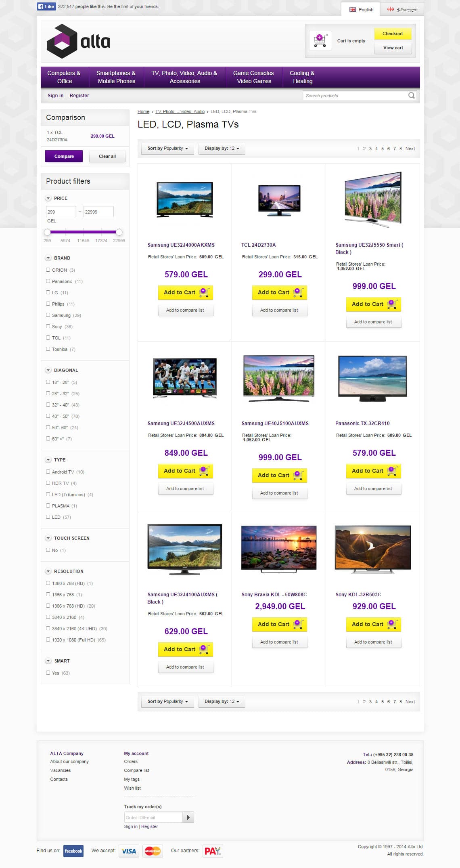Image resolution: width=460 pixels, height=868 pixels.
Task: Submit the track order arrow button
Action: 188,818
